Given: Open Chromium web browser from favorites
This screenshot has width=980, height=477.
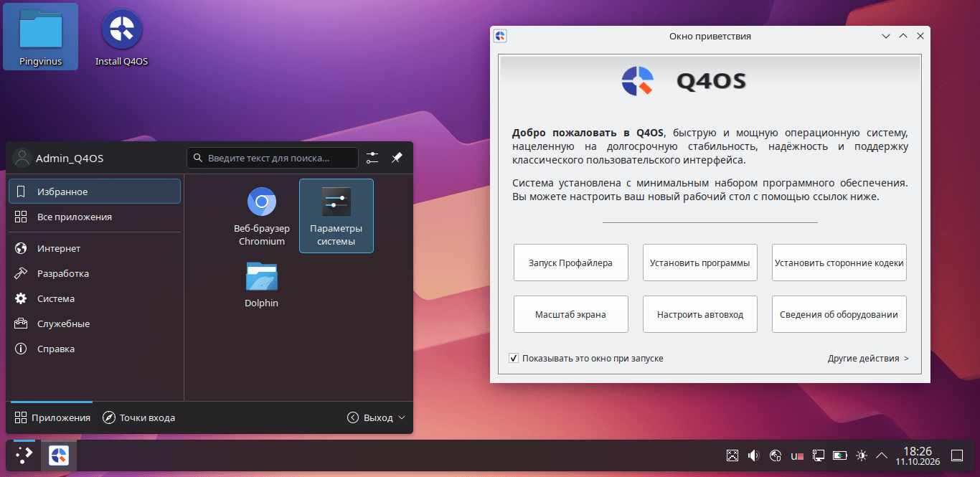Looking at the screenshot, I should point(262,215).
